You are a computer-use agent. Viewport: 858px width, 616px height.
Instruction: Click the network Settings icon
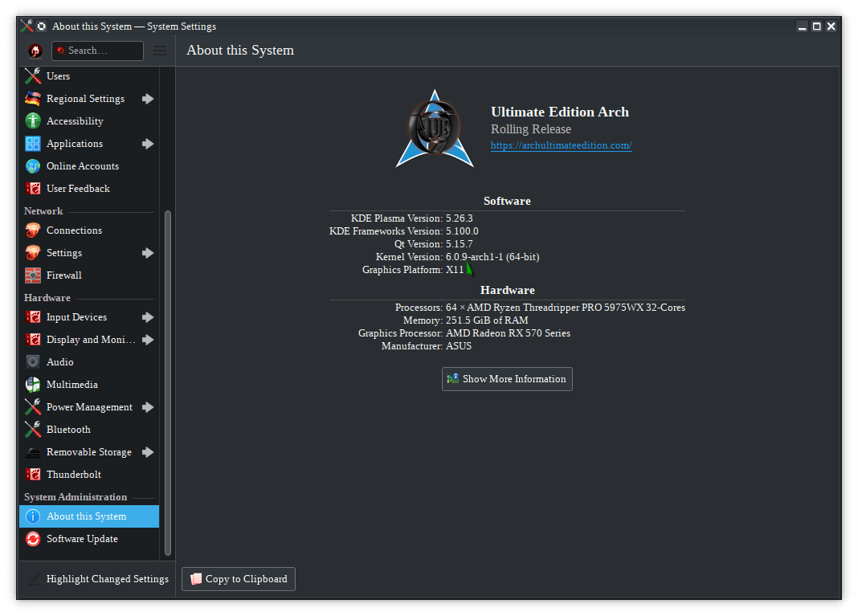[x=33, y=253]
